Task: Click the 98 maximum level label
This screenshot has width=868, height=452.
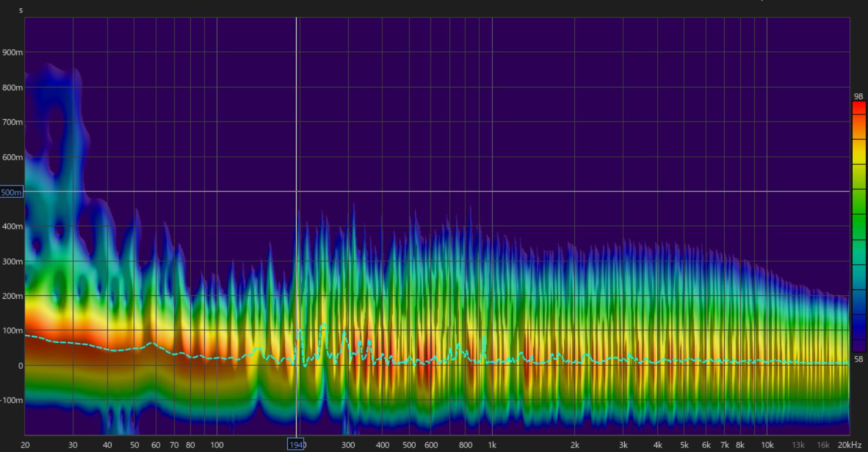Action: [x=859, y=96]
